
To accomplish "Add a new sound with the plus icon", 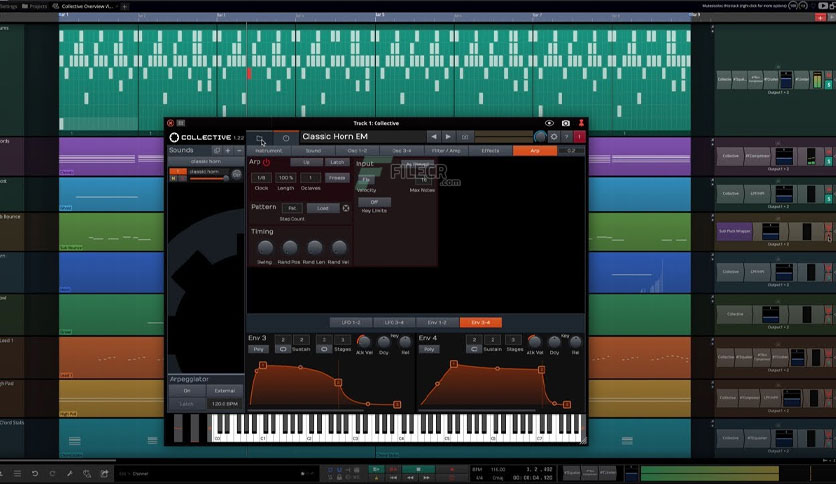I will (228, 150).
